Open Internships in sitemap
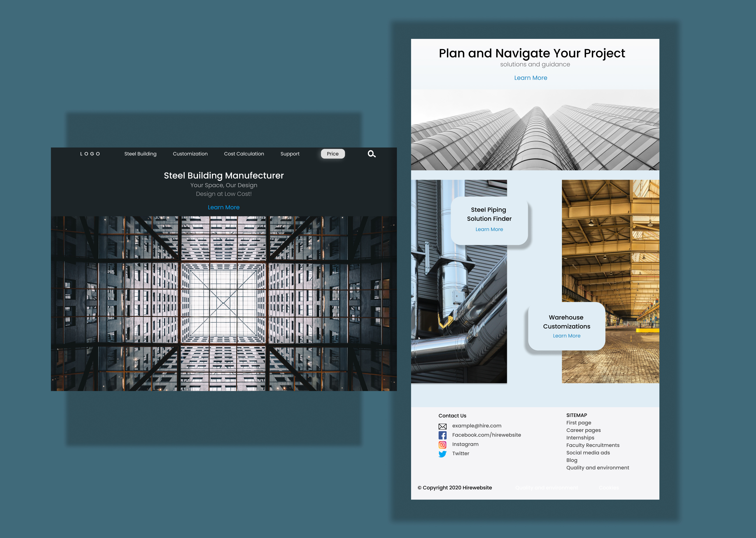 (x=580, y=438)
